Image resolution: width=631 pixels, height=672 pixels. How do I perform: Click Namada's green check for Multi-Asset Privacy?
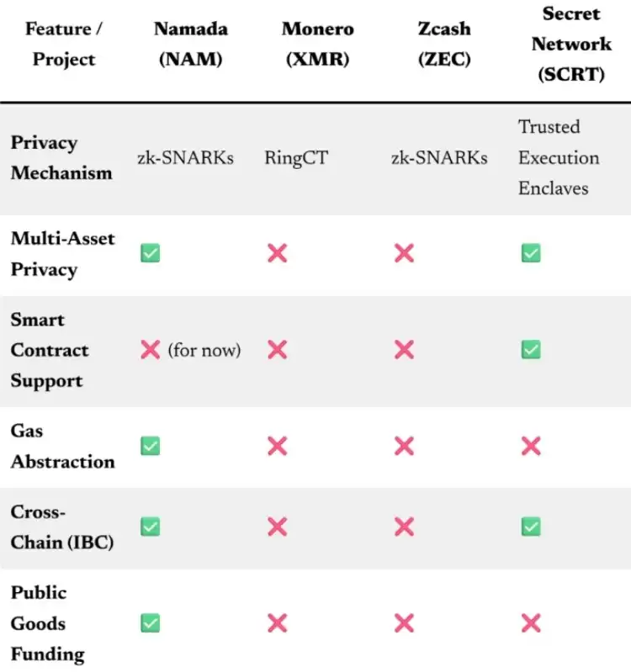151,252
